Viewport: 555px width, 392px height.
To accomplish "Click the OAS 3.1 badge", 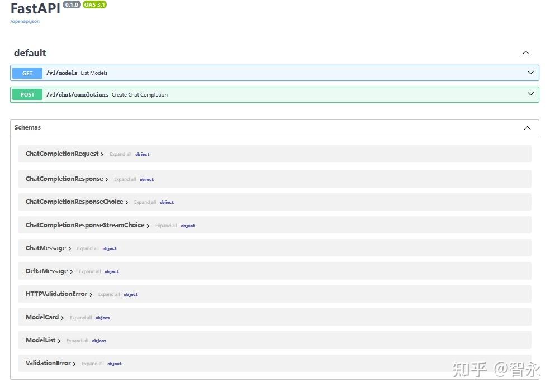I will (x=94, y=4).
